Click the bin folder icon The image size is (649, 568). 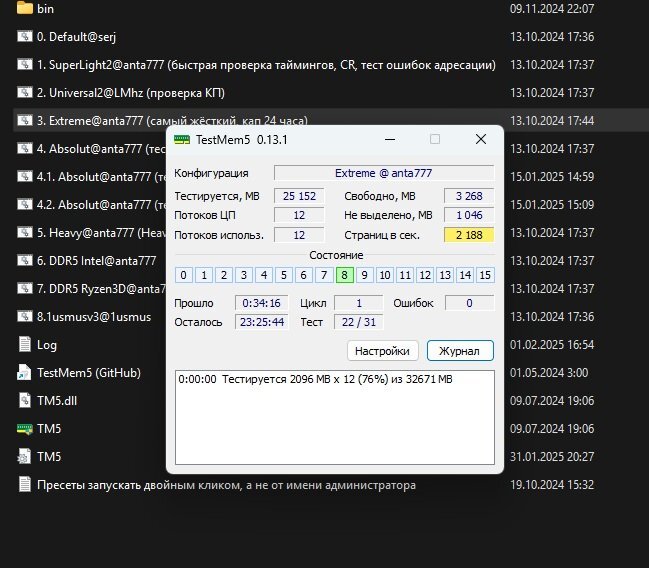(x=25, y=9)
